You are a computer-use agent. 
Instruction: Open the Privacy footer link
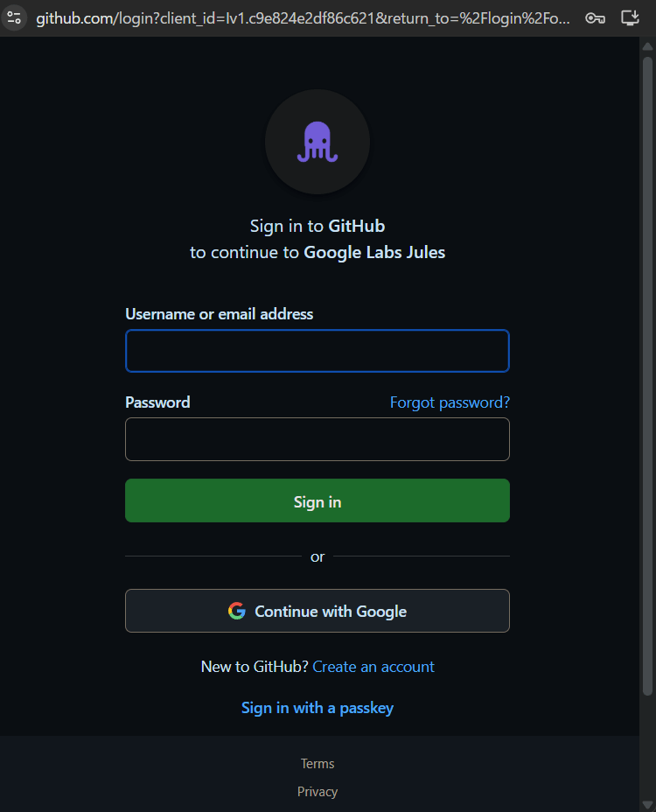pos(318,792)
